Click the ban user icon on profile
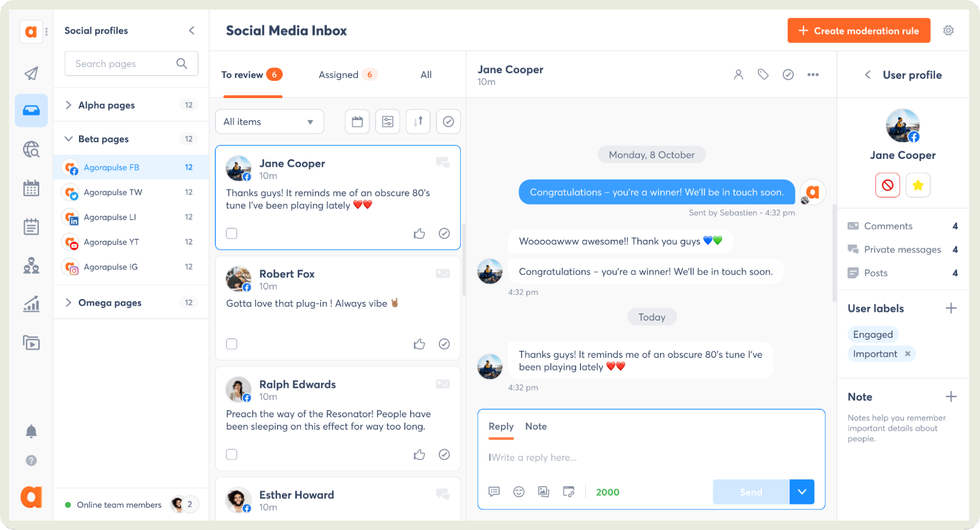 coord(887,185)
